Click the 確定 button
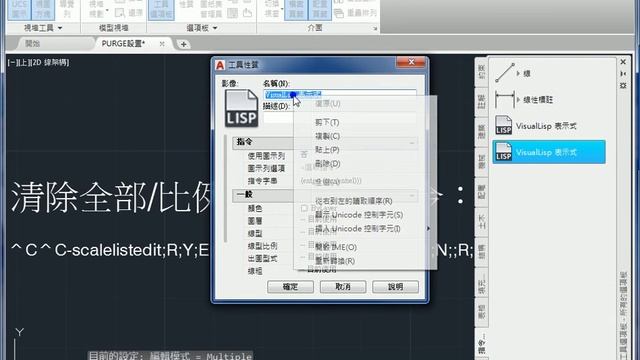Screen dimensions: 640x360 pyautogui.click(x=290, y=287)
